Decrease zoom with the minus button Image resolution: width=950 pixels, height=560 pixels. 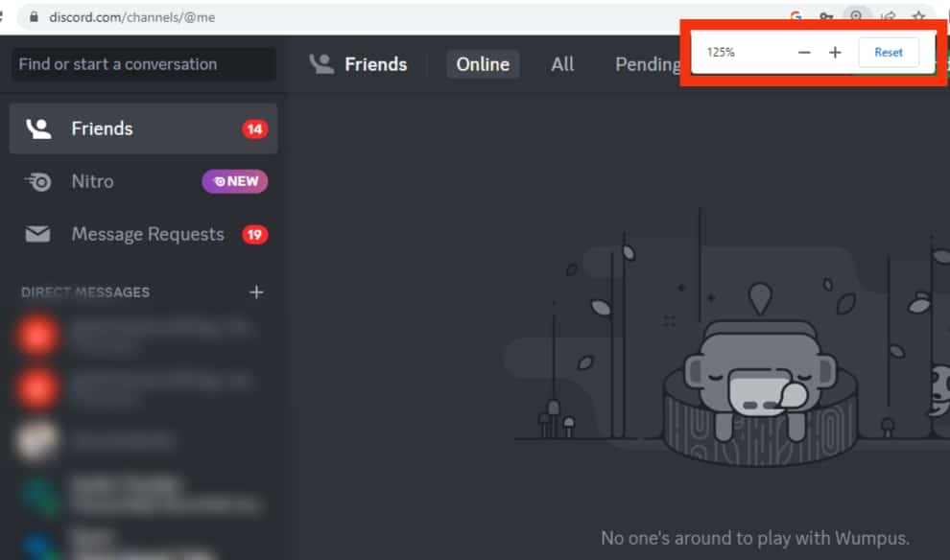pos(804,53)
